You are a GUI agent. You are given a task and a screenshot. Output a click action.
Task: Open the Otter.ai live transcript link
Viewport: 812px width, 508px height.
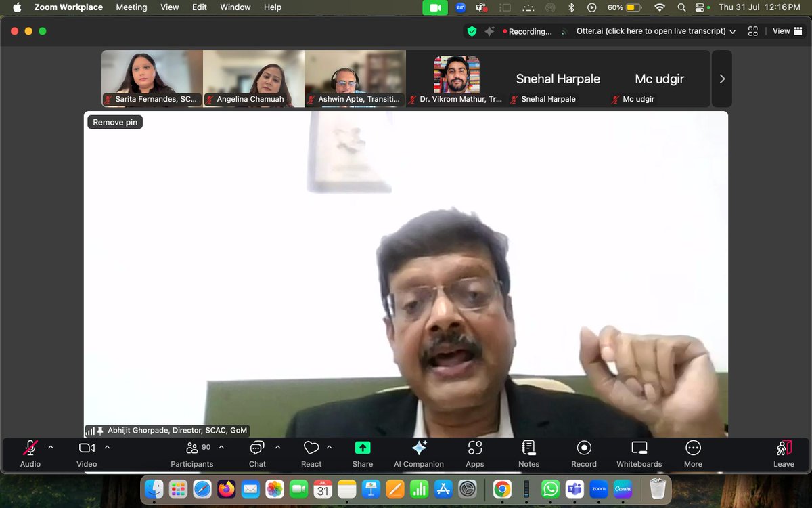(650, 31)
